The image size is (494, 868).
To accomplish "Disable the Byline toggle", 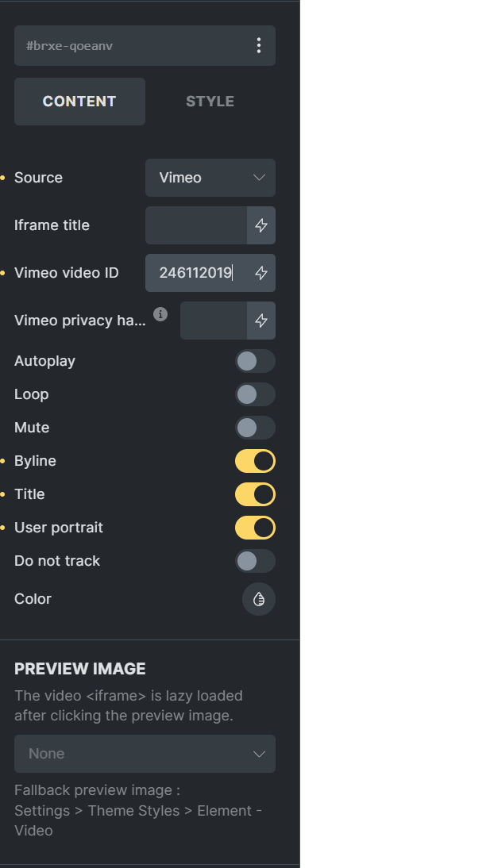I will pyautogui.click(x=255, y=461).
